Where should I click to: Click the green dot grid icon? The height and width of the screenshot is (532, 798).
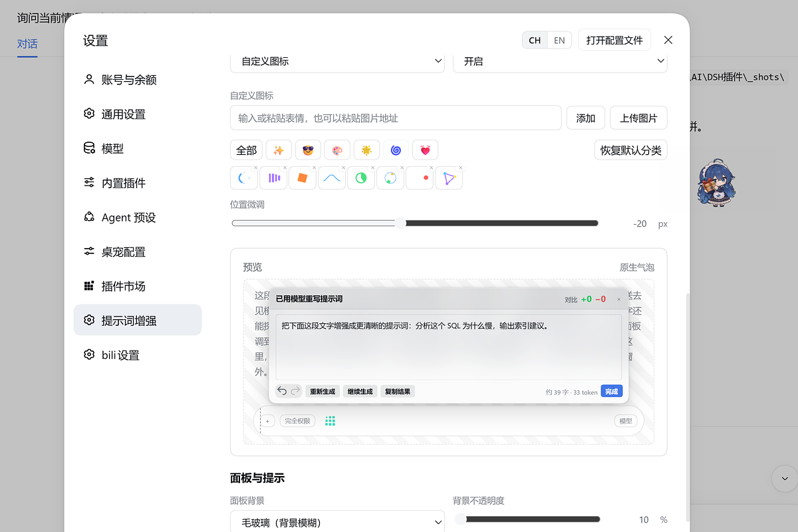pyautogui.click(x=330, y=421)
